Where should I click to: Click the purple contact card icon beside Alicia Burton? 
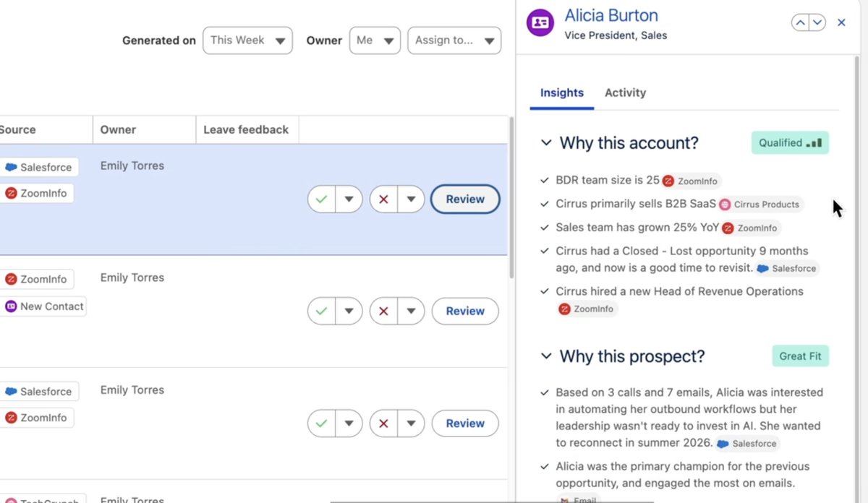click(x=540, y=22)
